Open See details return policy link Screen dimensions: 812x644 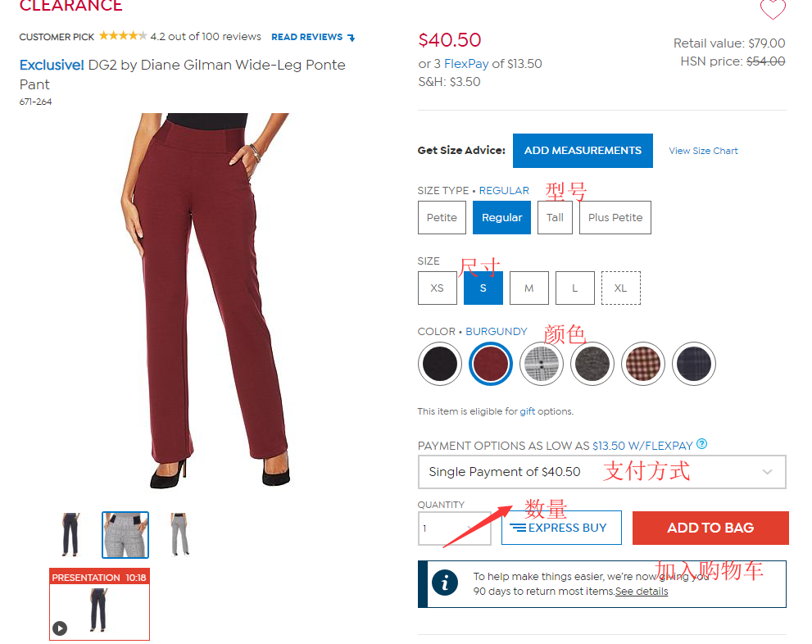tap(642, 592)
